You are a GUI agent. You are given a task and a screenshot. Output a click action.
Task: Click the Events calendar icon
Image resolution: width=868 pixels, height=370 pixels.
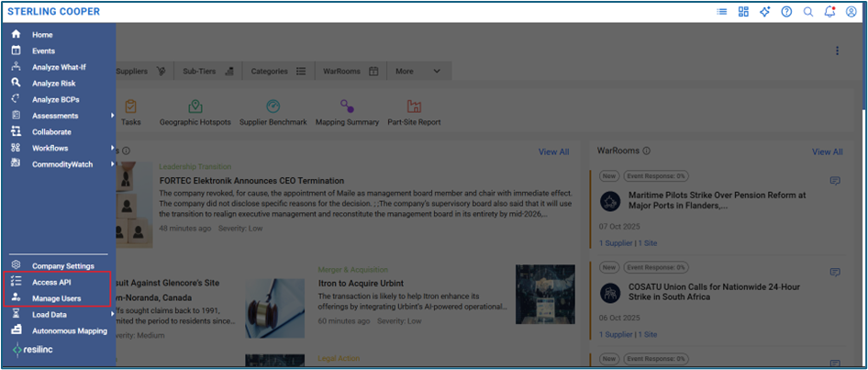coord(16,50)
